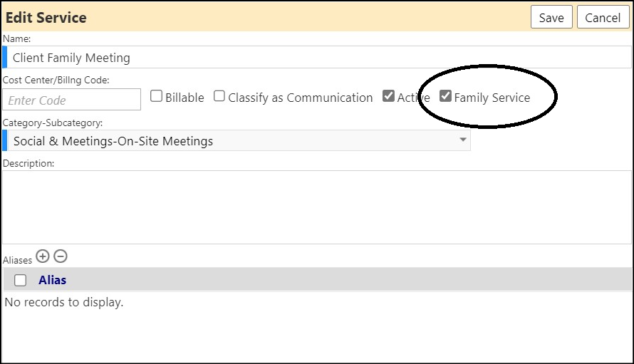This screenshot has width=634, height=364.
Task: Click the Billable label text
Action: click(185, 98)
